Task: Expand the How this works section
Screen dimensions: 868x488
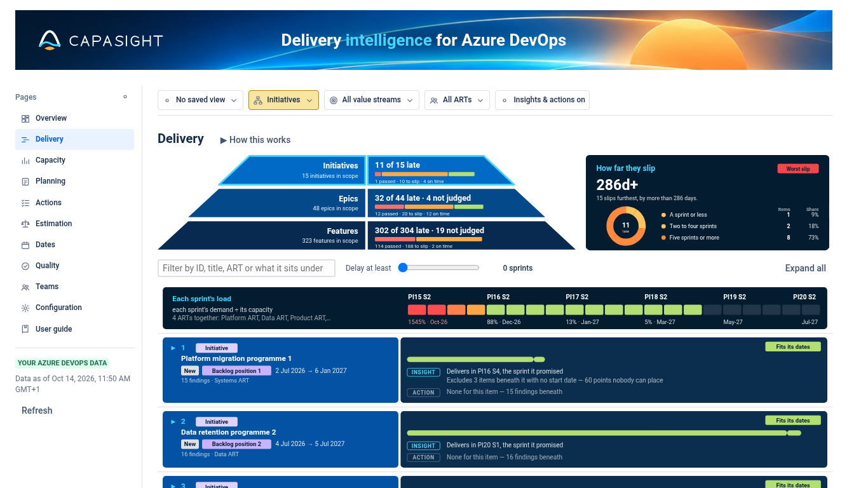Action: coord(255,140)
